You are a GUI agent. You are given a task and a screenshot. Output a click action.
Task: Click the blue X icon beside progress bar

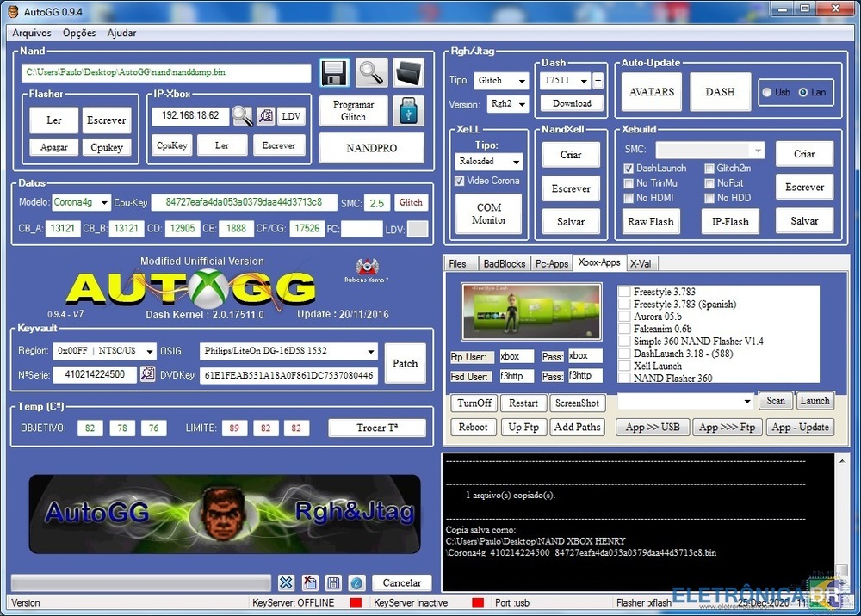click(x=287, y=582)
